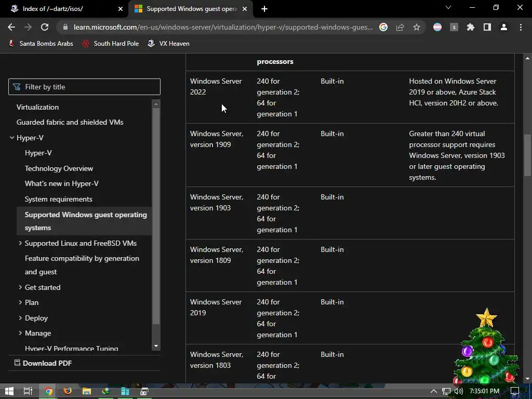Screen dimensions: 532x399
Task: Show hidden tray icons chevron
Action: pyautogui.click(x=434, y=391)
